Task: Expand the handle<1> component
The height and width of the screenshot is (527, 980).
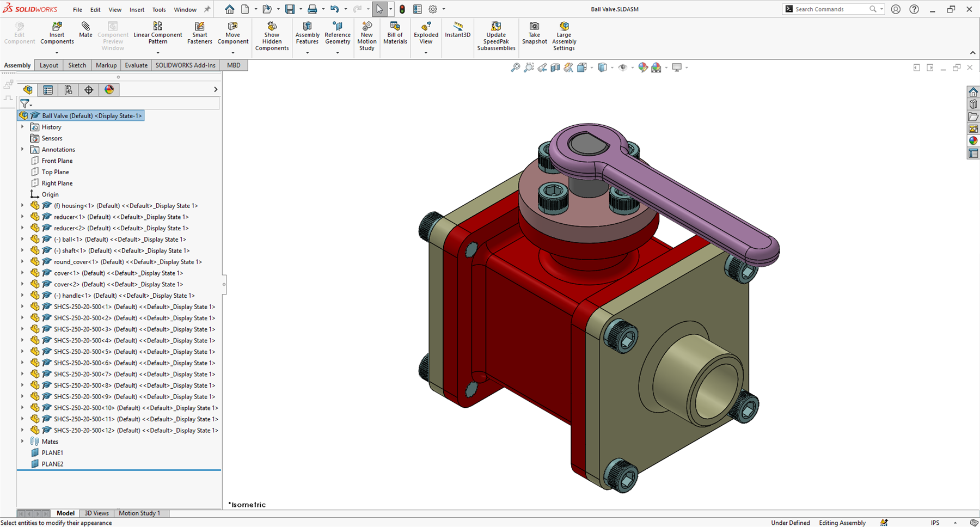Action: pyautogui.click(x=22, y=296)
